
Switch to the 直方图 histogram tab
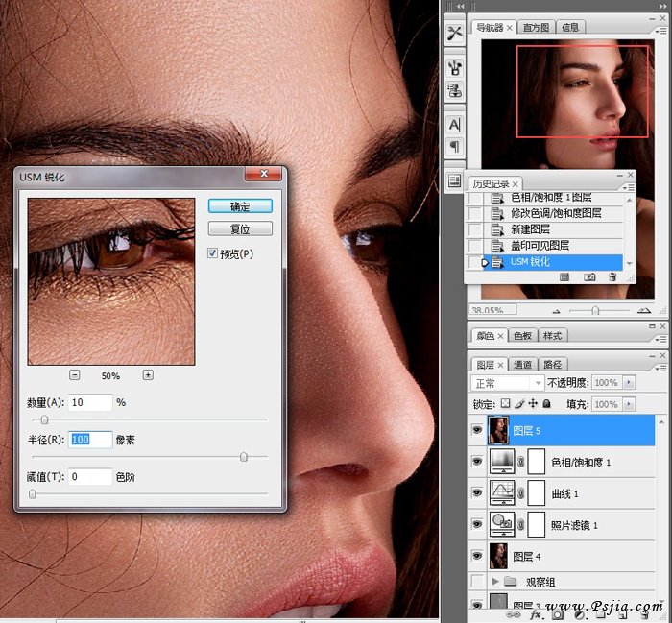pos(536,28)
